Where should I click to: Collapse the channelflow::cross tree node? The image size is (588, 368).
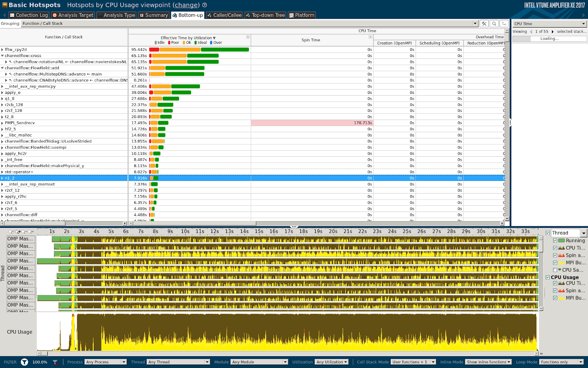point(2,56)
